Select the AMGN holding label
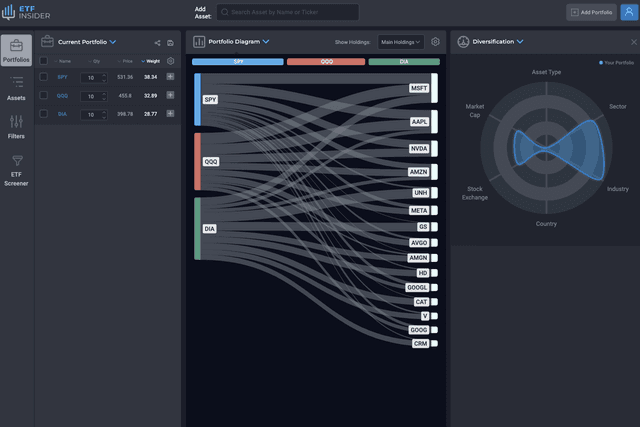Viewport: 640px width, 427px height. tap(418, 258)
